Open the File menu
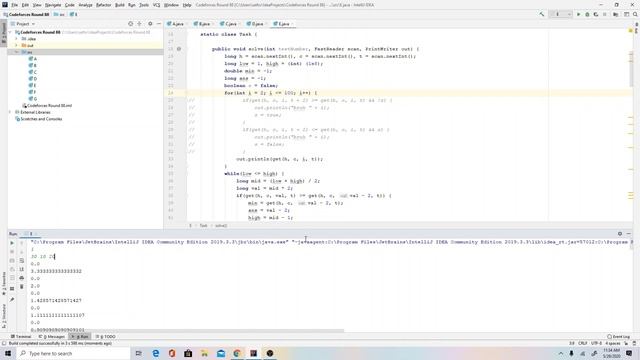The width and height of the screenshot is (640, 360). [14, 5]
